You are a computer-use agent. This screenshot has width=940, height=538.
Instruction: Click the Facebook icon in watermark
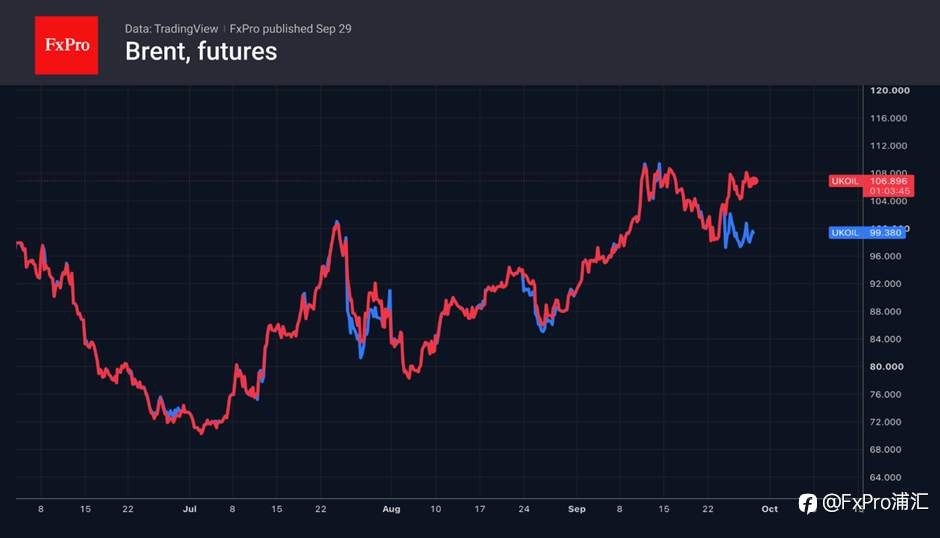pos(808,504)
